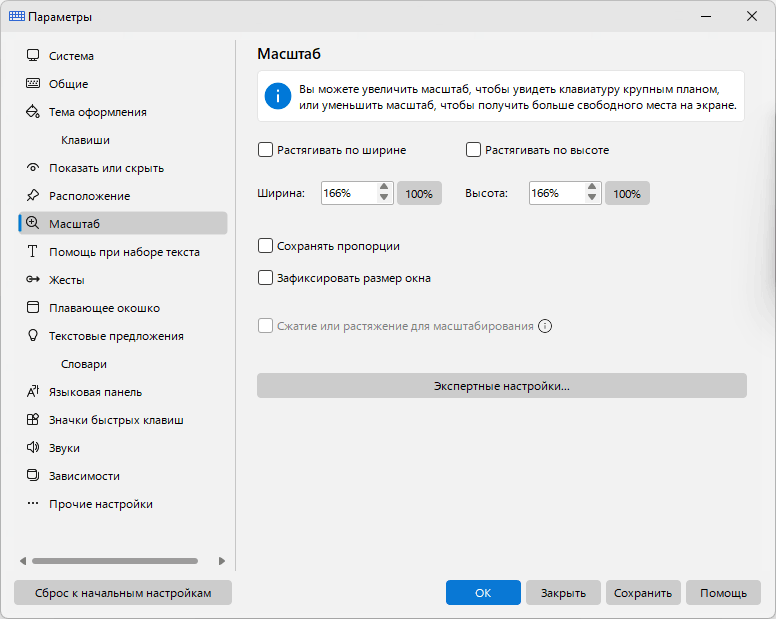
Task: Click the info icon next to Сжатие или растяжение
Action: (545, 326)
